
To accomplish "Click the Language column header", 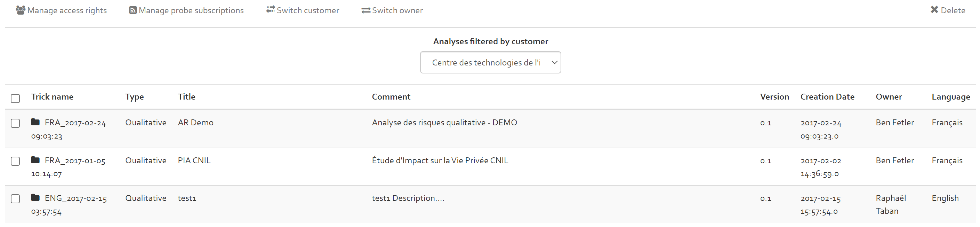I will pyautogui.click(x=951, y=97).
